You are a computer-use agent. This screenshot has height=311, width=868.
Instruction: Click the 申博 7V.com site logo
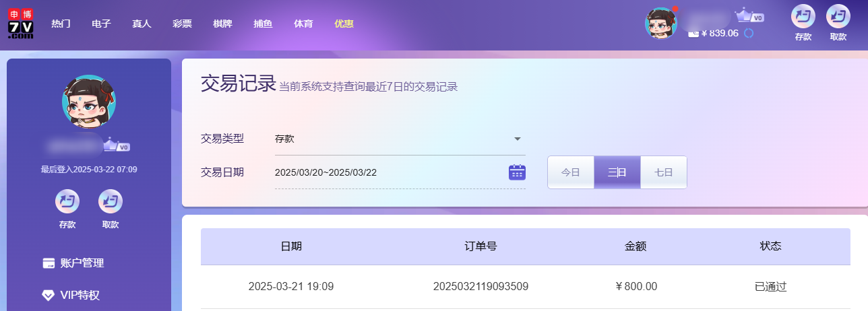point(20,24)
